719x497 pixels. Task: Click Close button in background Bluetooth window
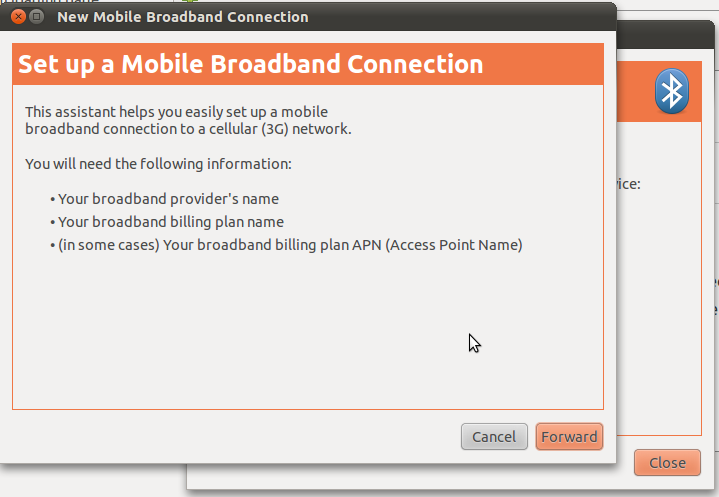pyautogui.click(x=666, y=462)
